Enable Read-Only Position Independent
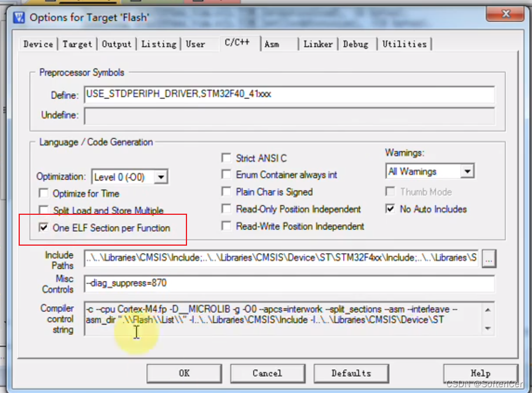The width and height of the screenshot is (532, 393). coord(226,209)
